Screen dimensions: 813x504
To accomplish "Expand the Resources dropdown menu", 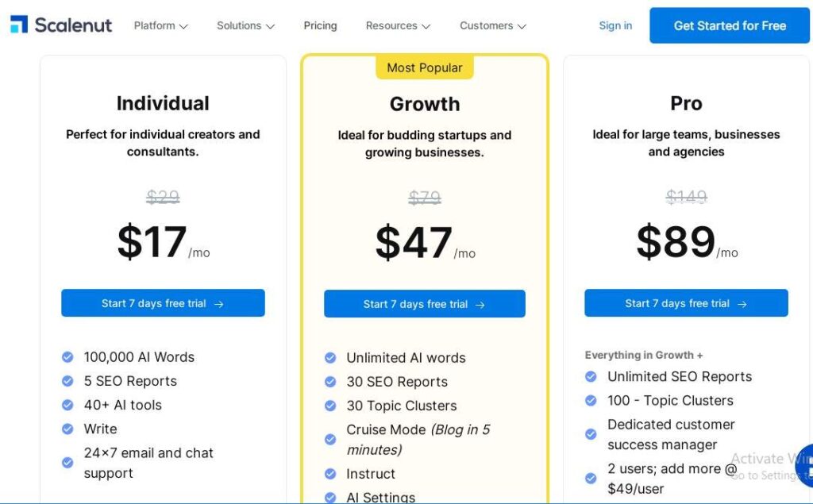I will pyautogui.click(x=398, y=25).
